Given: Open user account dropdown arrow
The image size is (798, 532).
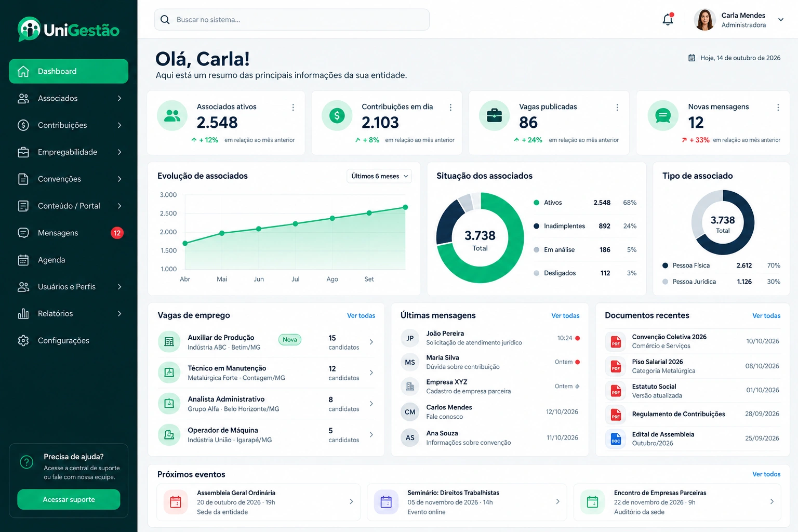Looking at the screenshot, I should (780, 20).
